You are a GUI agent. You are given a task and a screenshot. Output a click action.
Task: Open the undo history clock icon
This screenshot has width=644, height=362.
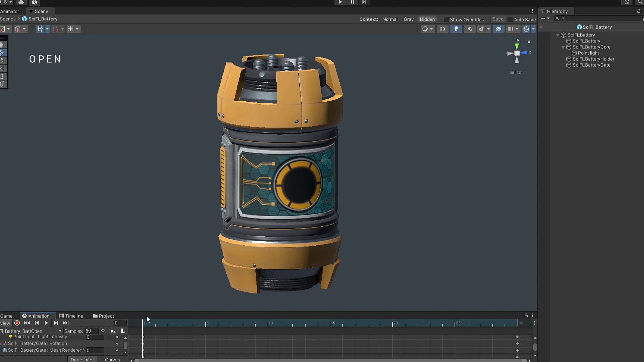click(627, 2)
